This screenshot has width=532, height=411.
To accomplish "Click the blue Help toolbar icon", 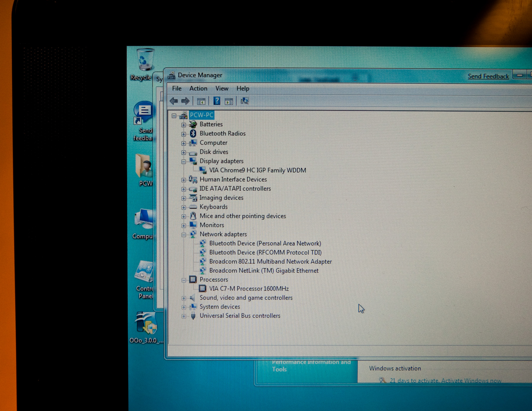I will (217, 101).
